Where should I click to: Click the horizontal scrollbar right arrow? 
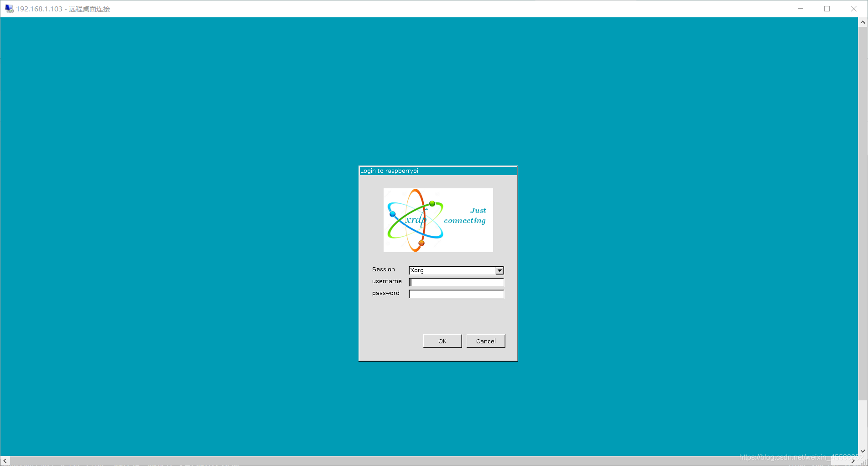coord(853,461)
